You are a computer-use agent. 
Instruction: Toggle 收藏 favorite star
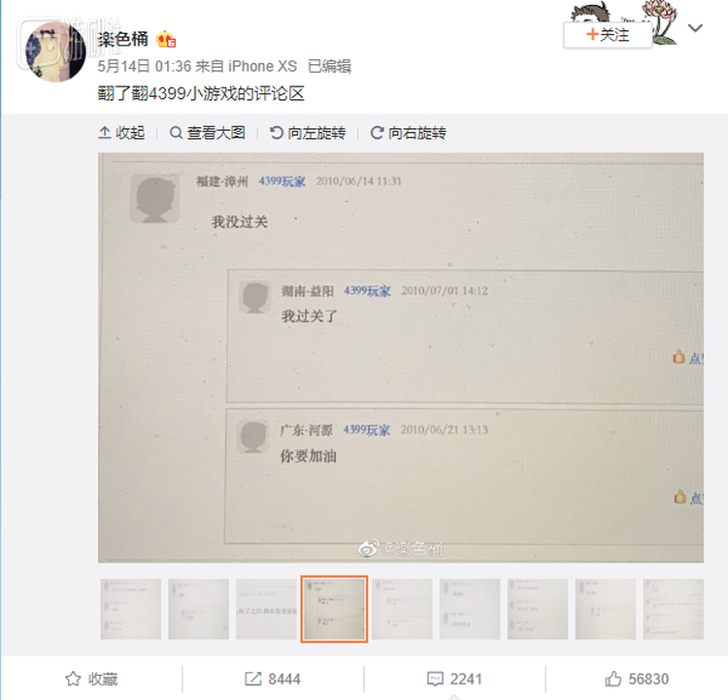pyautogui.click(x=91, y=679)
